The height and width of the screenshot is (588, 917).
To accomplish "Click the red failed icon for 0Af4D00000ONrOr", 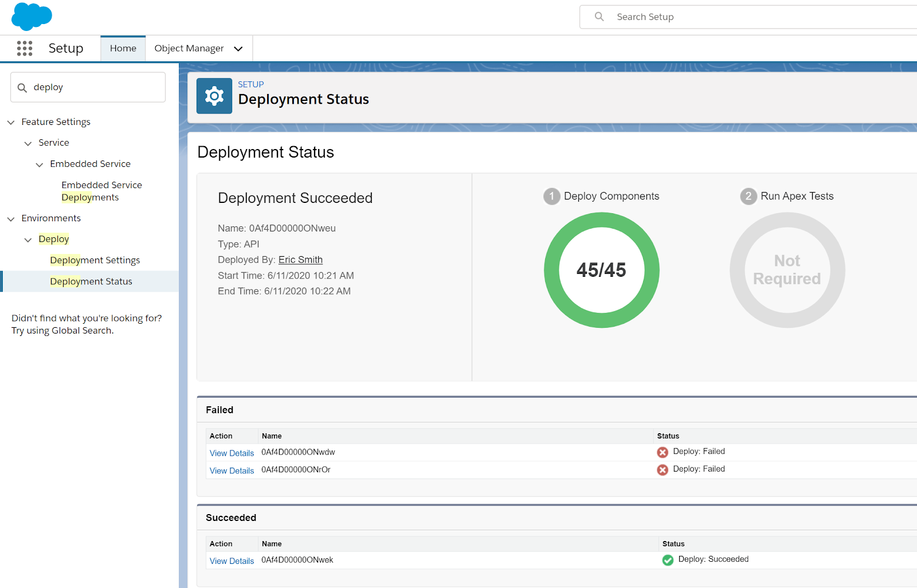I will point(663,470).
